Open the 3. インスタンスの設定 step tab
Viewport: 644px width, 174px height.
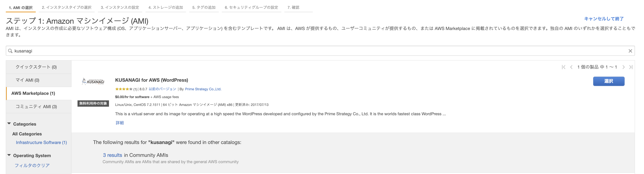(x=120, y=7)
